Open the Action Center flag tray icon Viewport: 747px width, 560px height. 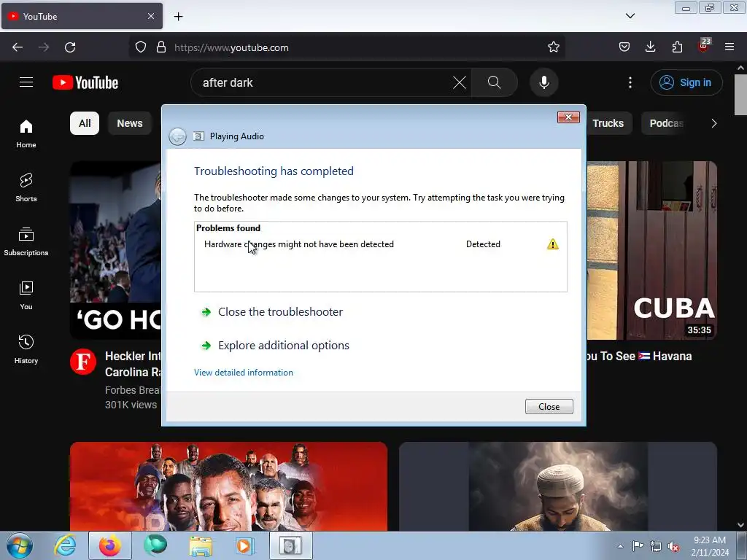[638, 546]
